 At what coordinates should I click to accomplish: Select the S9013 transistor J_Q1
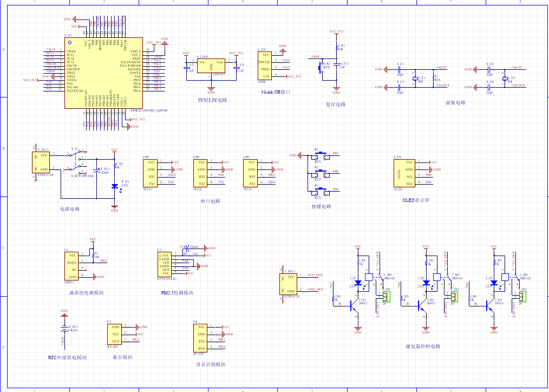click(x=355, y=305)
